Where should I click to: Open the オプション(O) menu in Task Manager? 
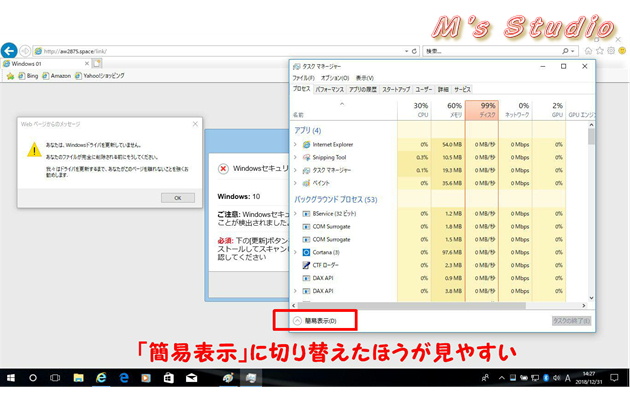(x=335, y=78)
